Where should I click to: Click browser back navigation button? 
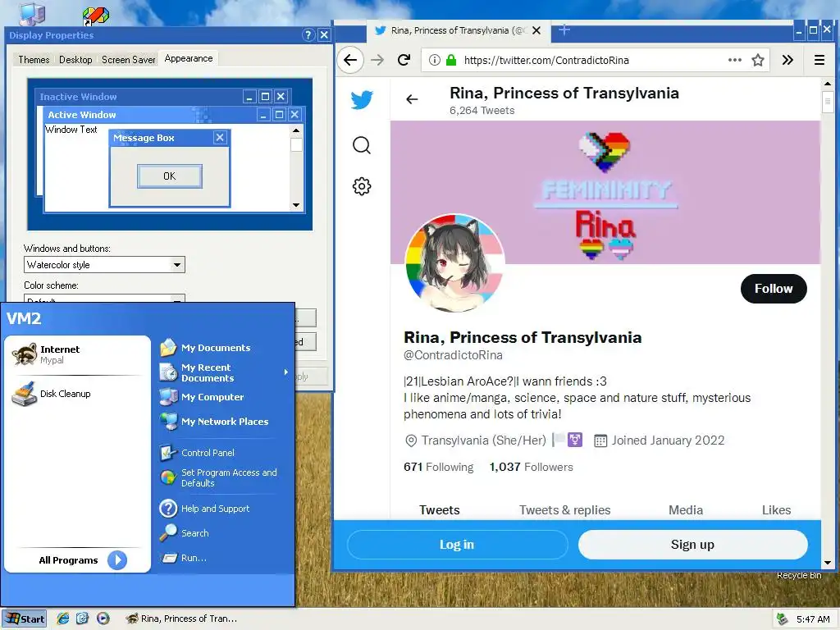tap(350, 60)
